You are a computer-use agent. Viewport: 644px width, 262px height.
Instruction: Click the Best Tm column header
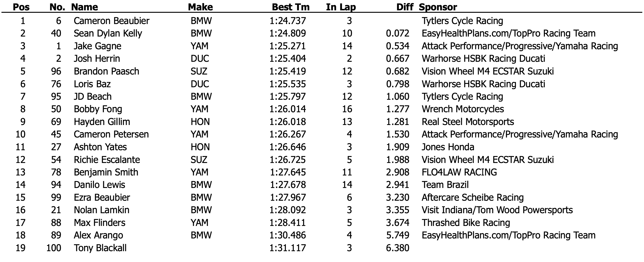(x=291, y=7)
